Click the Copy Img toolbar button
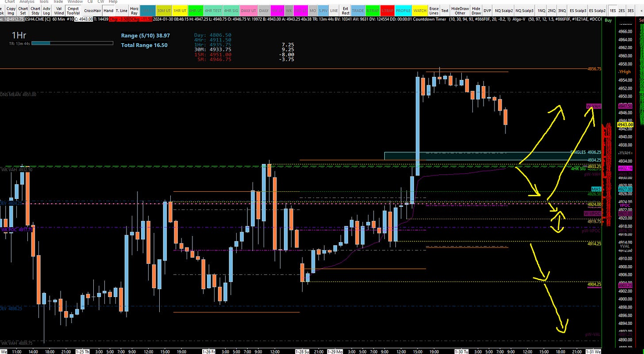 (11, 11)
